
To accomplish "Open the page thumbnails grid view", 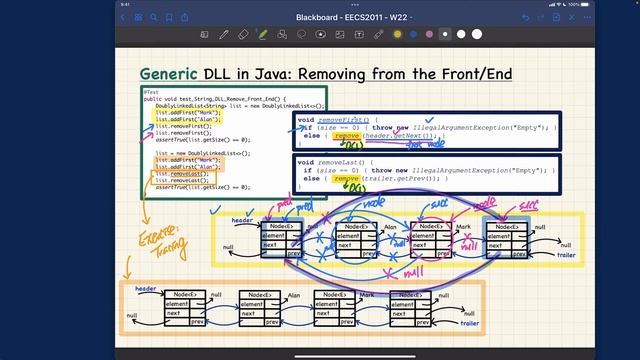I will click(138, 18).
